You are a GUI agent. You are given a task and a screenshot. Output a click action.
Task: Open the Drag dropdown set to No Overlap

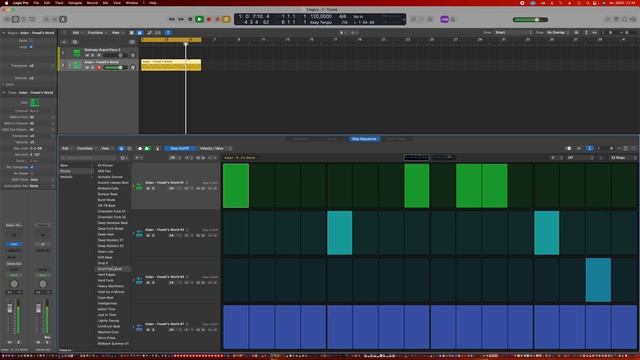[558, 33]
